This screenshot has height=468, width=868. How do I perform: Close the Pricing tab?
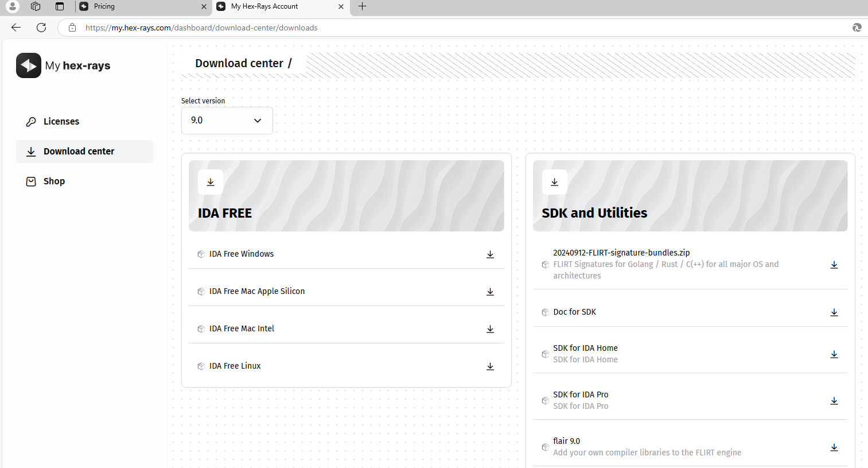204,7
